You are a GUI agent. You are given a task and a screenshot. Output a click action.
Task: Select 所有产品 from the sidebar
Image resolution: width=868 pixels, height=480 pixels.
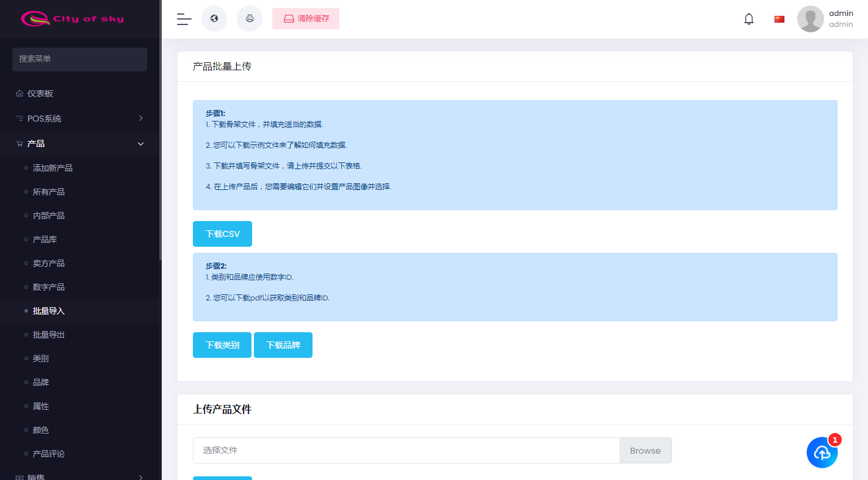(49, 192)
